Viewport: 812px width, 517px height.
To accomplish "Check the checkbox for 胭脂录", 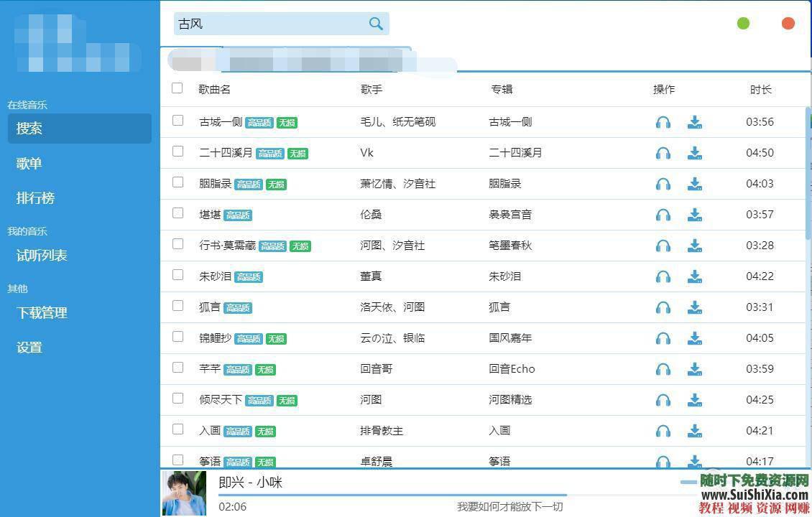I will 177,182.
